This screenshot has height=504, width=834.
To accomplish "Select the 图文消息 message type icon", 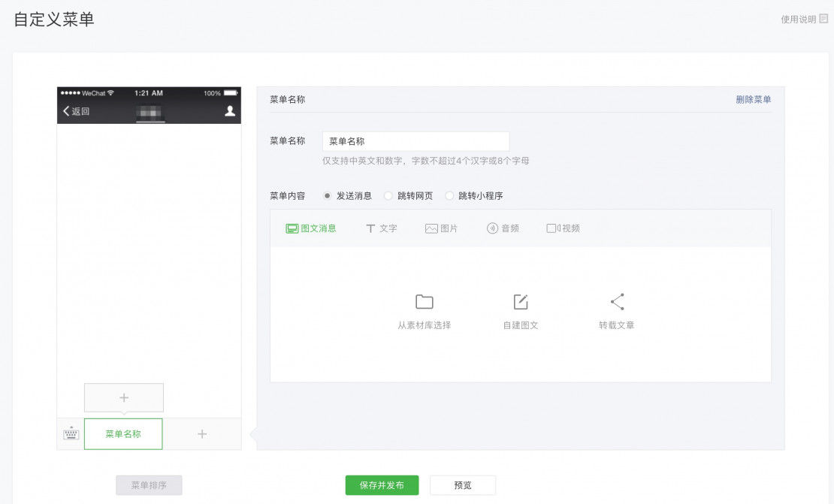I will pos(311,228).
